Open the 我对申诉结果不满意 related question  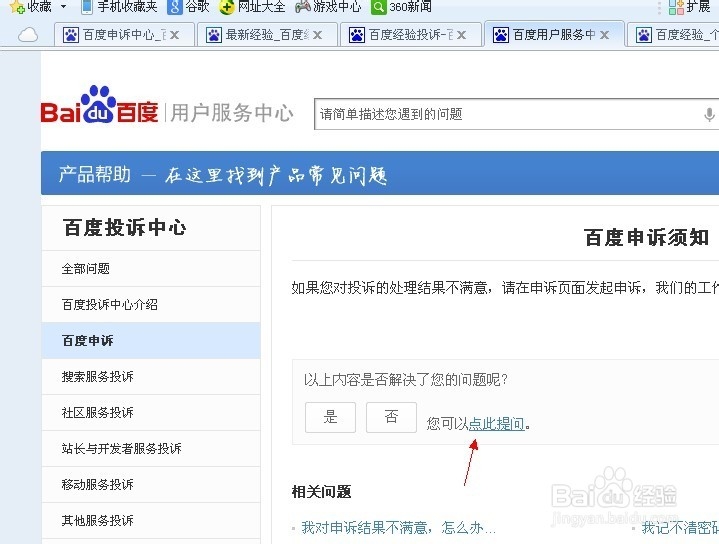pos(398,528)
